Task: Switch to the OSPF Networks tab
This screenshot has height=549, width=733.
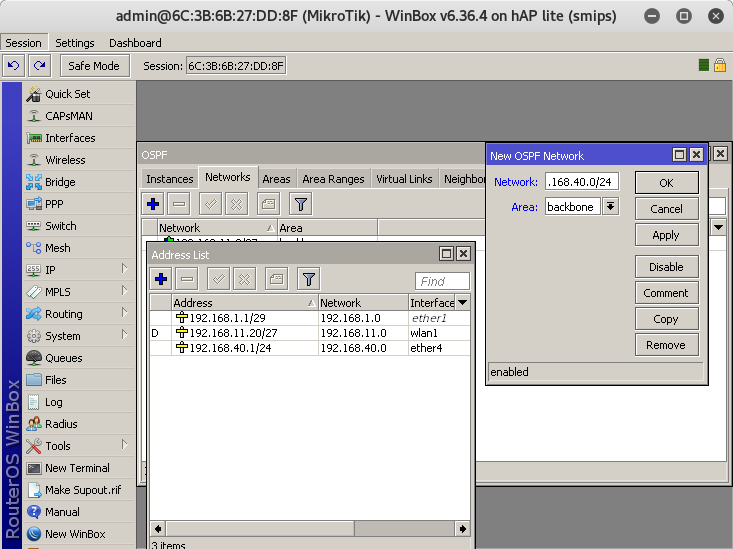Action: 228,177
